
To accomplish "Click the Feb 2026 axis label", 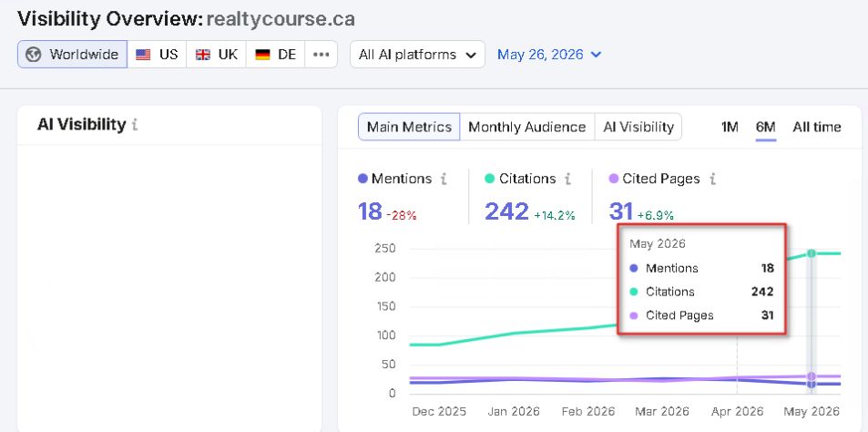I will [587, 412].
